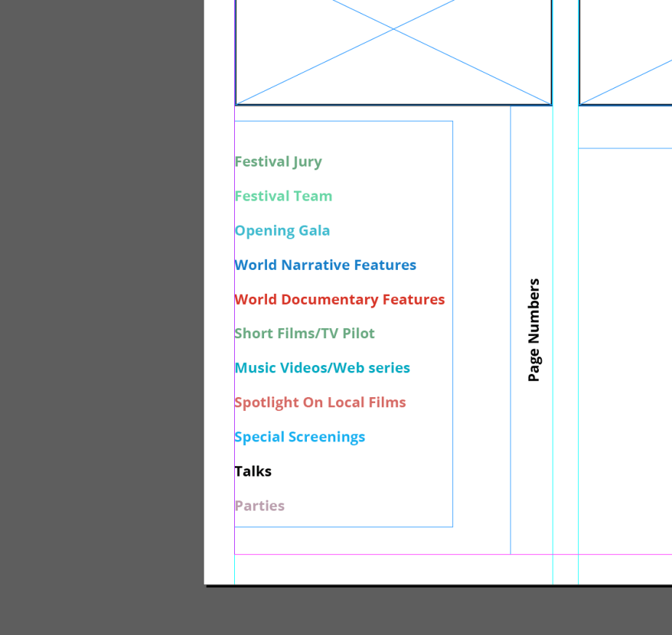This screenshot has height=635, width=672.
Task: Click the magenta text frame border
Action: 234,327
